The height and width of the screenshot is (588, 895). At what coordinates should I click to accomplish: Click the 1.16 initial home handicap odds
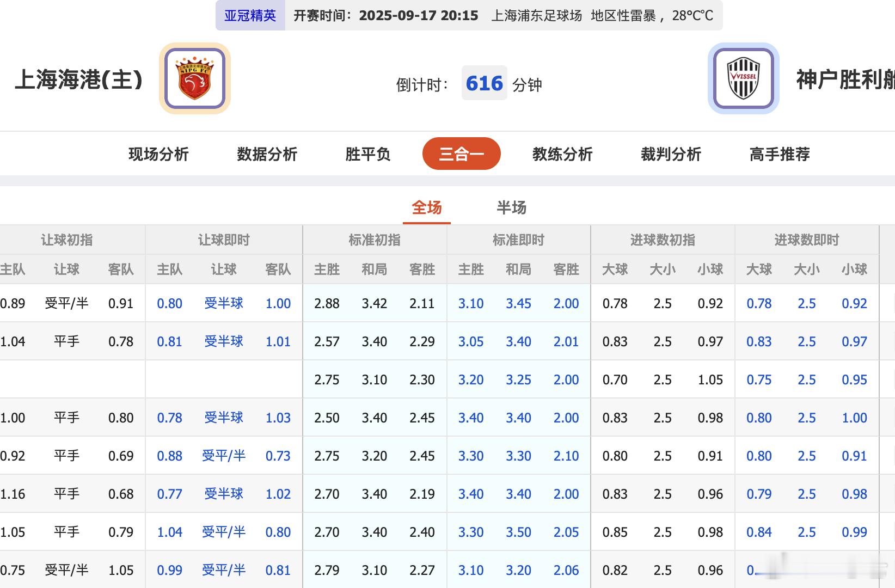pos(13,494)
